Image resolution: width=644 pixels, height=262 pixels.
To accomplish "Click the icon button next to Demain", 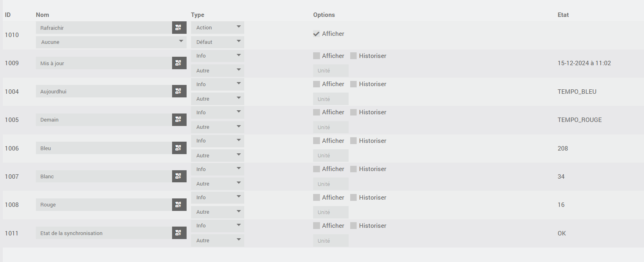I will click(x=179, y=120).
